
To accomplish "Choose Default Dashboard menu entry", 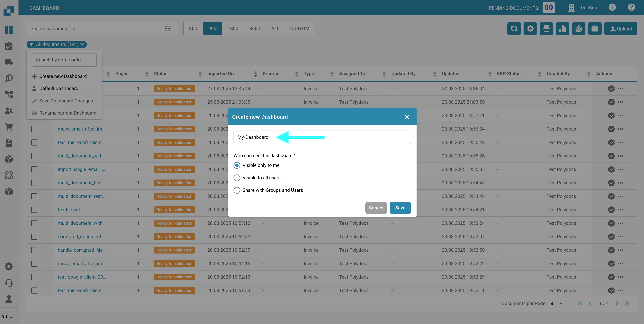I will [59, 88].
